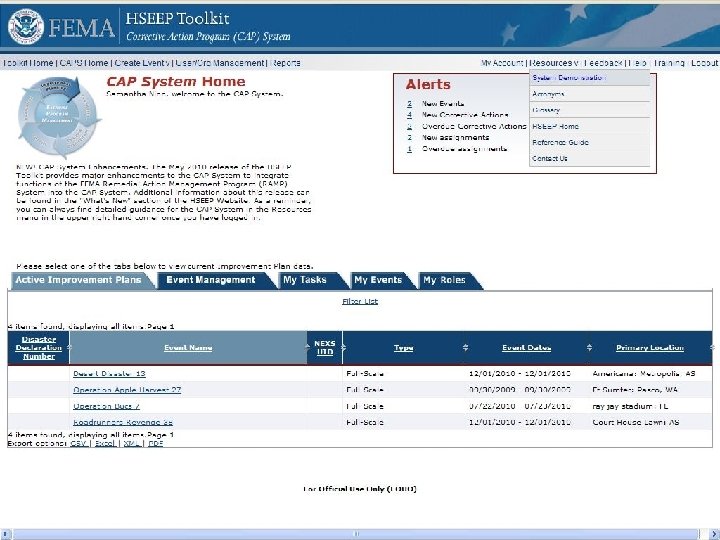
Task: Open User/Org Management
Action: pyautogui.click(x=220, y=63)
